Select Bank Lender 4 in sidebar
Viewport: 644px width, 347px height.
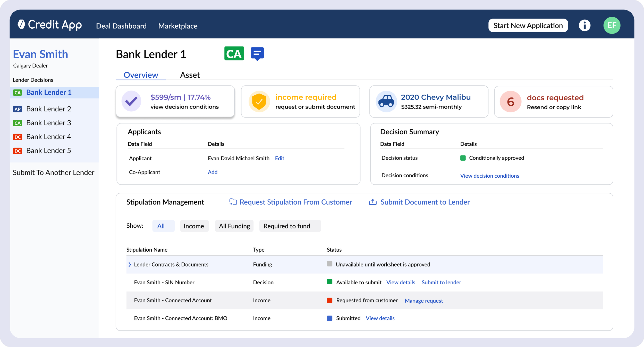pos(48,137)
